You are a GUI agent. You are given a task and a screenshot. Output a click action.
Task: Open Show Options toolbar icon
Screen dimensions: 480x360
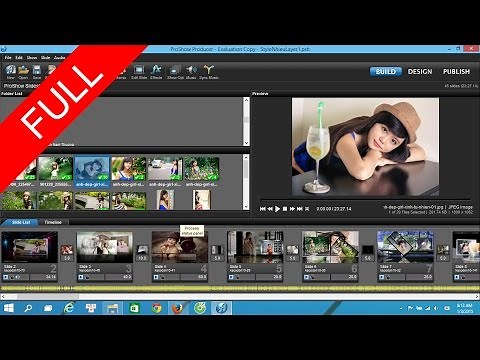click(175, 72)
